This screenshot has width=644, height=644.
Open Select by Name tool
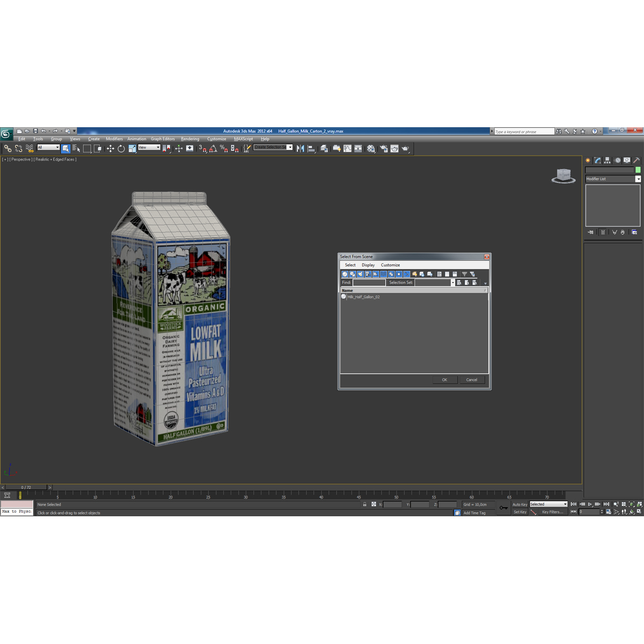pos(76,148)
